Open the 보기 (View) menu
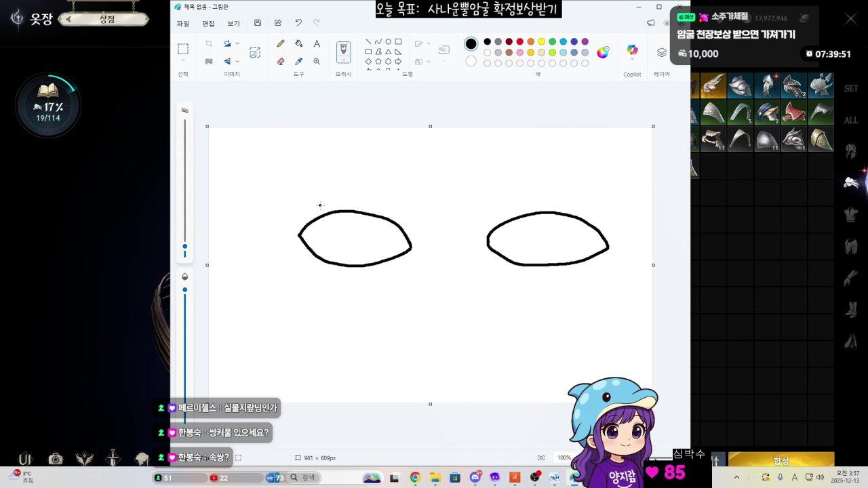The height and width of the screenshot is (488, 868). tap(235, 22)
